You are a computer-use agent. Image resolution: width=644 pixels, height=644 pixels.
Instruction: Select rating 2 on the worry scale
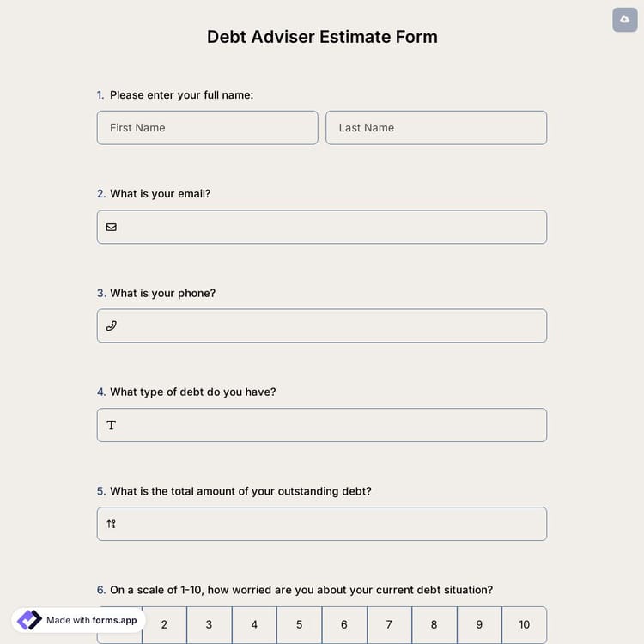point(164,625)
